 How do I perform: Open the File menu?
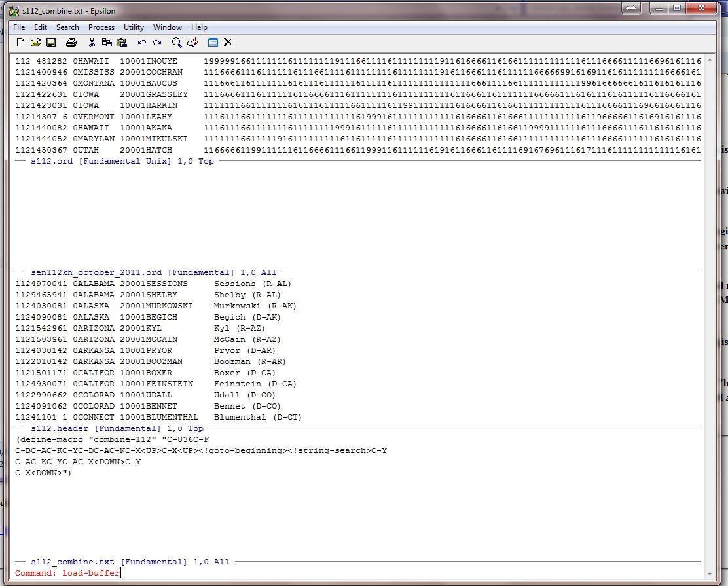tap(19, 27)
